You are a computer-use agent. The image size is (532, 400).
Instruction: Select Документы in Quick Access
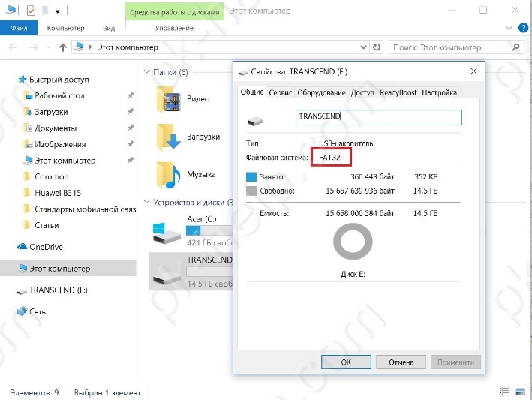(x=56, y=128)
